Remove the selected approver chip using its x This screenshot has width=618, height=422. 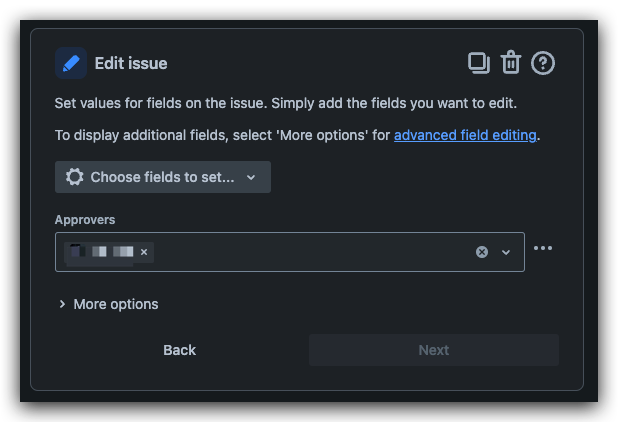[144, 252]
